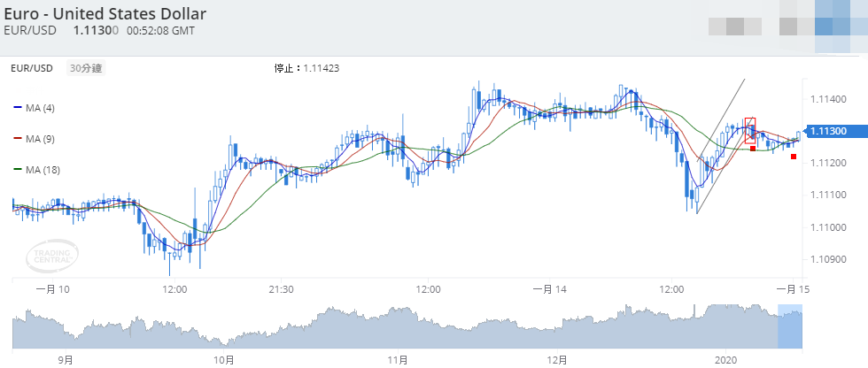Viewport: 868px width, 368px height.
Task: Click the 1.11300 current price tag
Action: pos(828,131)
